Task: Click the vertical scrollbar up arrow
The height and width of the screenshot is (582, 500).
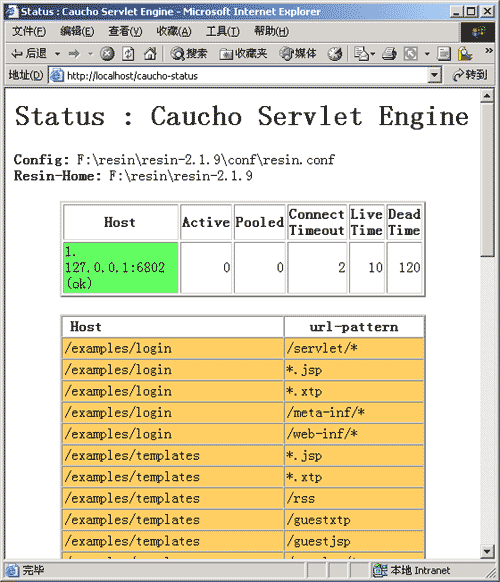Action: point(487,96)
